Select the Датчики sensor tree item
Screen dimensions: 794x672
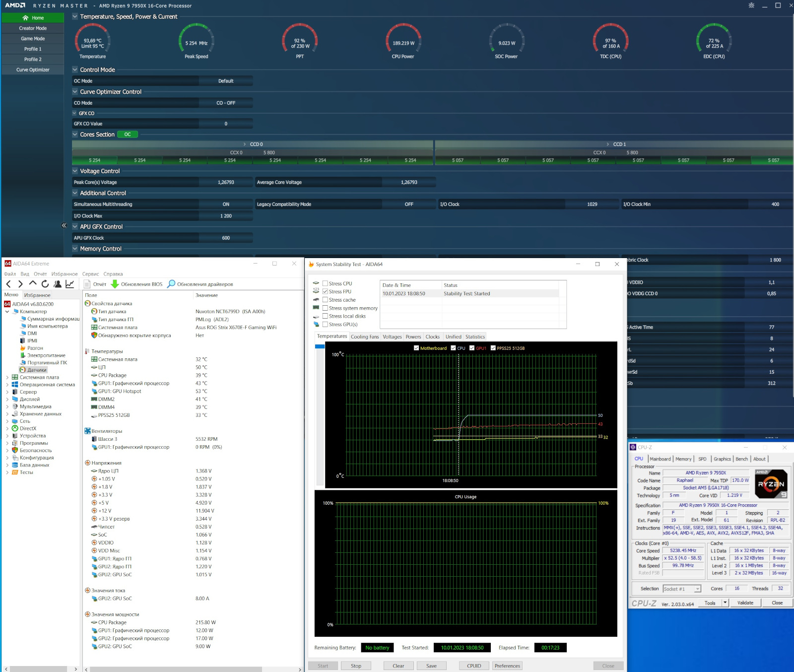tap(33, 370)
